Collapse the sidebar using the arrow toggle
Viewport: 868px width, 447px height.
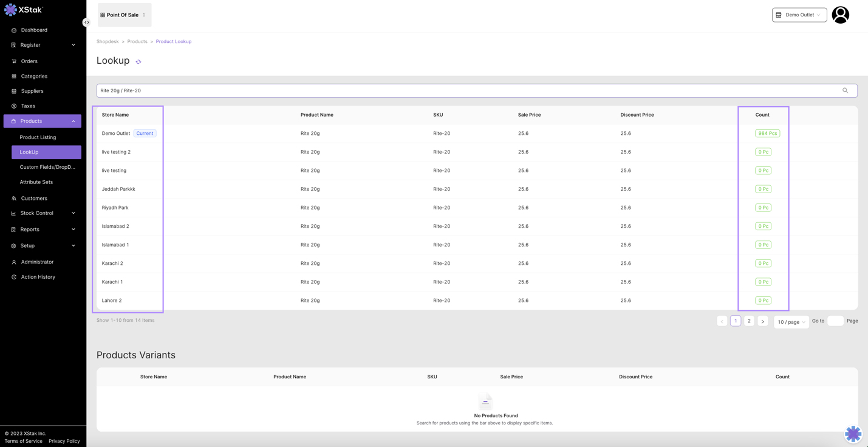coord(87,22)
